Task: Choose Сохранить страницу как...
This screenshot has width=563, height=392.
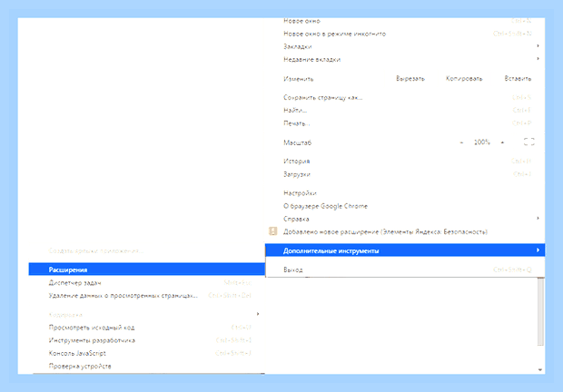Action: point(405,98)
